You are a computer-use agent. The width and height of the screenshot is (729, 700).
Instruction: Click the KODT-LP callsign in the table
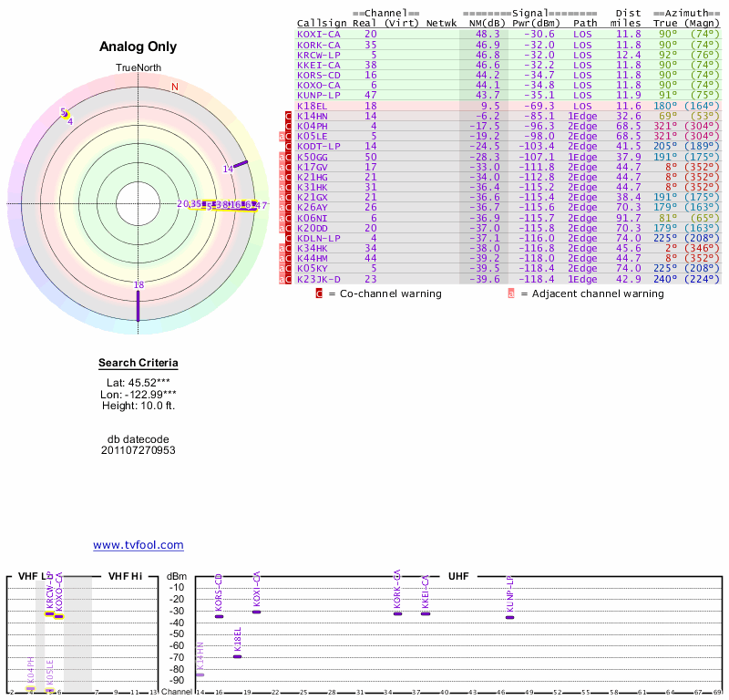pos(319,147)
